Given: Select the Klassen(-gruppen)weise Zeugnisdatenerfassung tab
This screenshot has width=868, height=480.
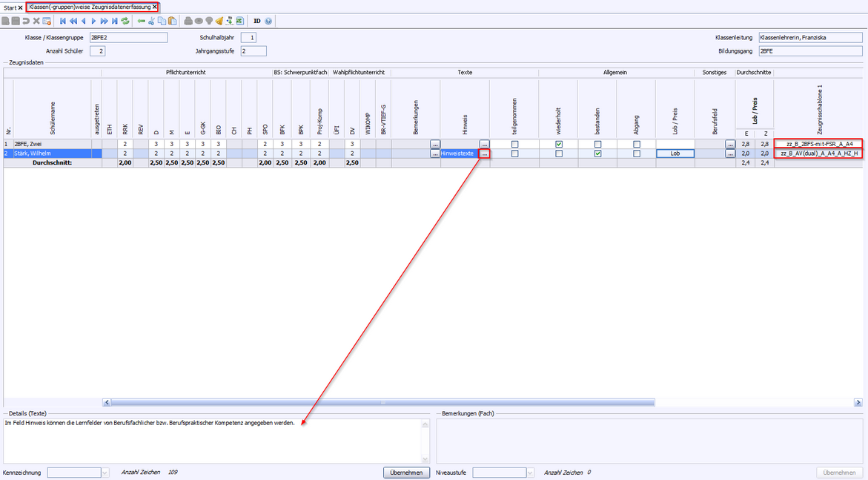Looking at the screenshot, I should pyautogui.click(x=89, y=7).
